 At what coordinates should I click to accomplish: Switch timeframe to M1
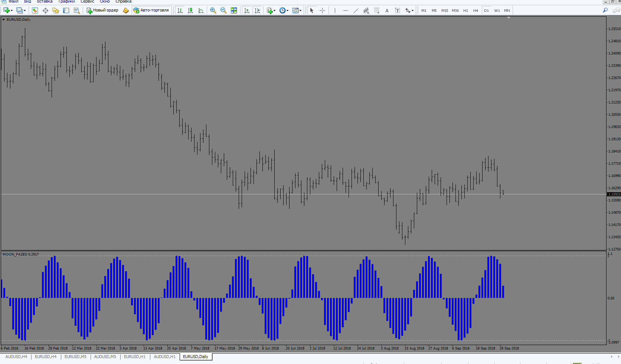[424, 10]
